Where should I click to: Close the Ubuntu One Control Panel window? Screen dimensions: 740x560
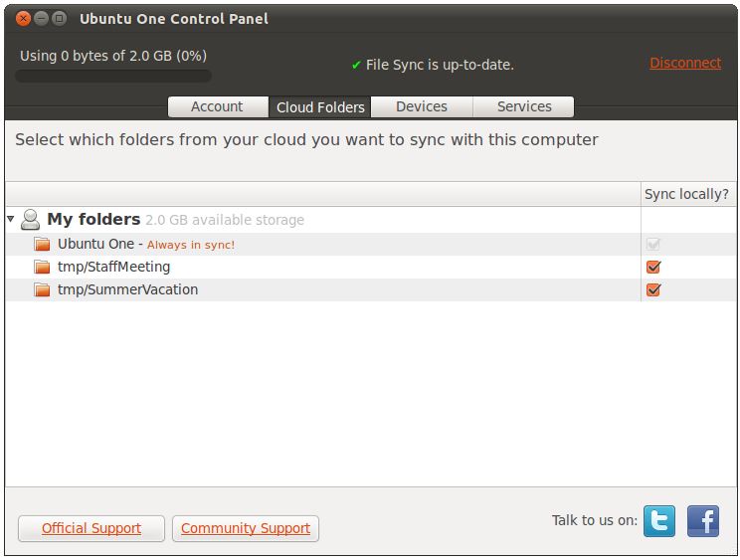pos(23,18)
